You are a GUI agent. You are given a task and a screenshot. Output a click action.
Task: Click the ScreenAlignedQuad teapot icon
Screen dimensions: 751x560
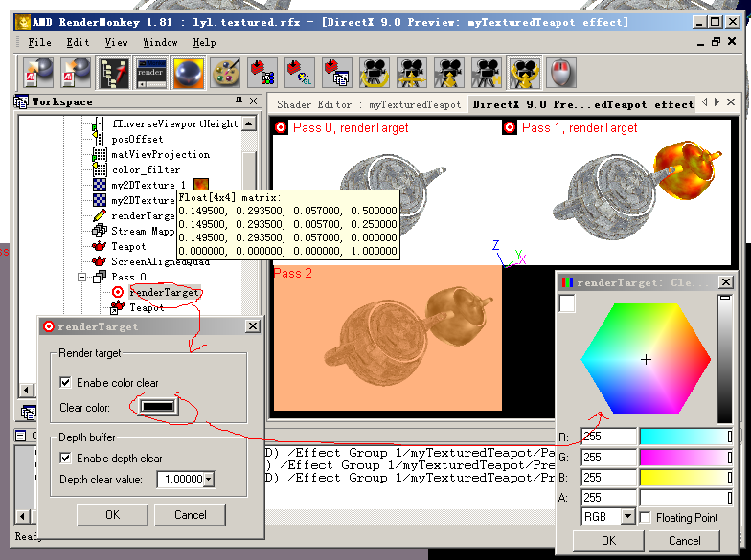point(100,261)
